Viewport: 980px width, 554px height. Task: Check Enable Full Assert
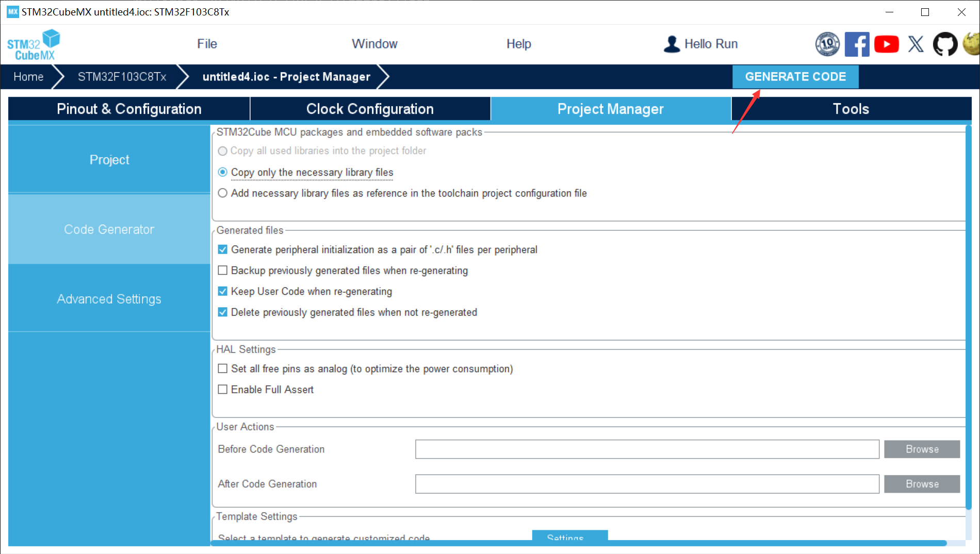tap(222, 390)
